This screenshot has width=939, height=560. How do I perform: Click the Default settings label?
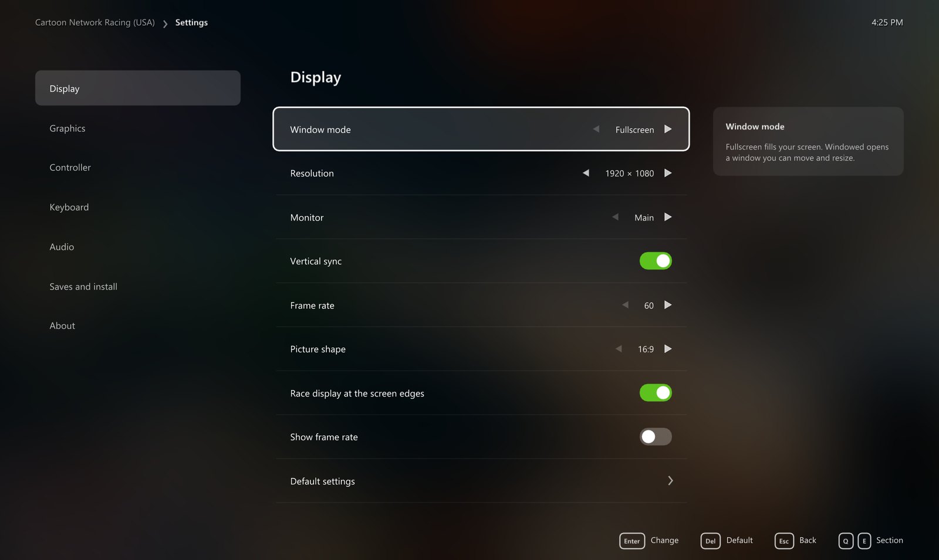pos(322,481)
